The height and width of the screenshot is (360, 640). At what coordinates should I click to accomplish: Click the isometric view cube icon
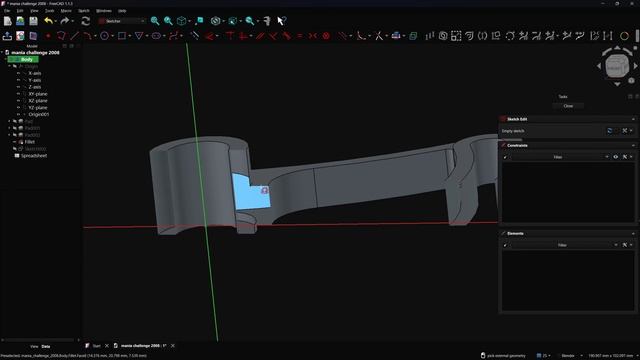[182, 21]
